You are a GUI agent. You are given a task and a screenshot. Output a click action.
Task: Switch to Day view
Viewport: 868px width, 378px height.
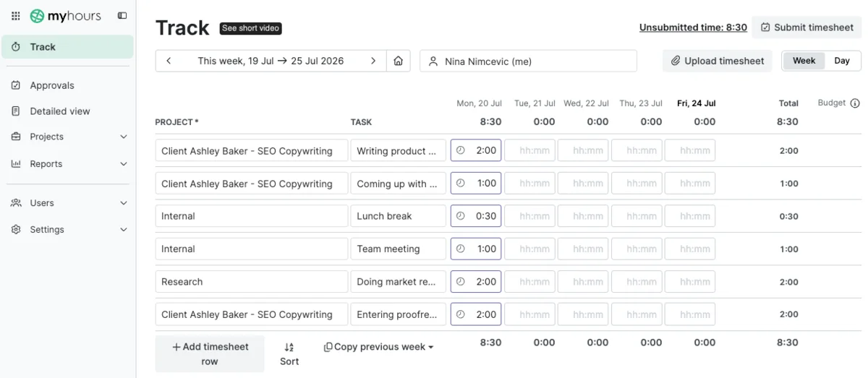842,61
